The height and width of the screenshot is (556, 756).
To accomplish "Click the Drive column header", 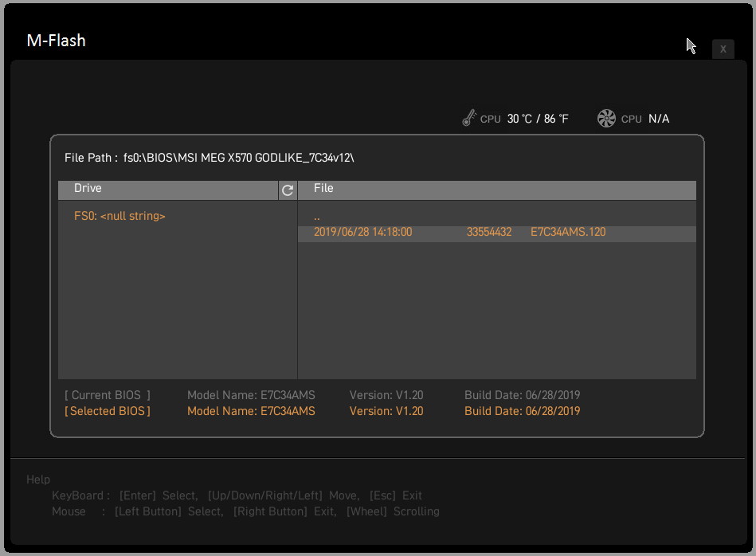I will click(168, 190).
